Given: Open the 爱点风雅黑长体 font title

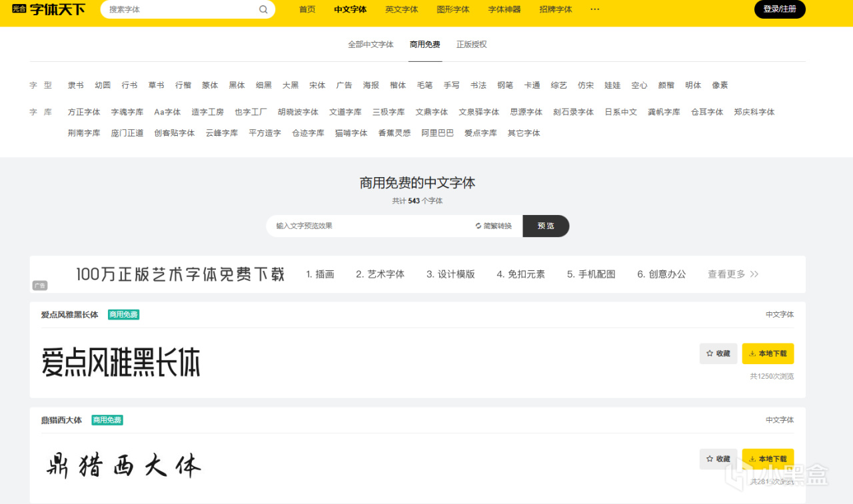Looking at the screenshot, I should pyautogui.click(x=70, y=314).
